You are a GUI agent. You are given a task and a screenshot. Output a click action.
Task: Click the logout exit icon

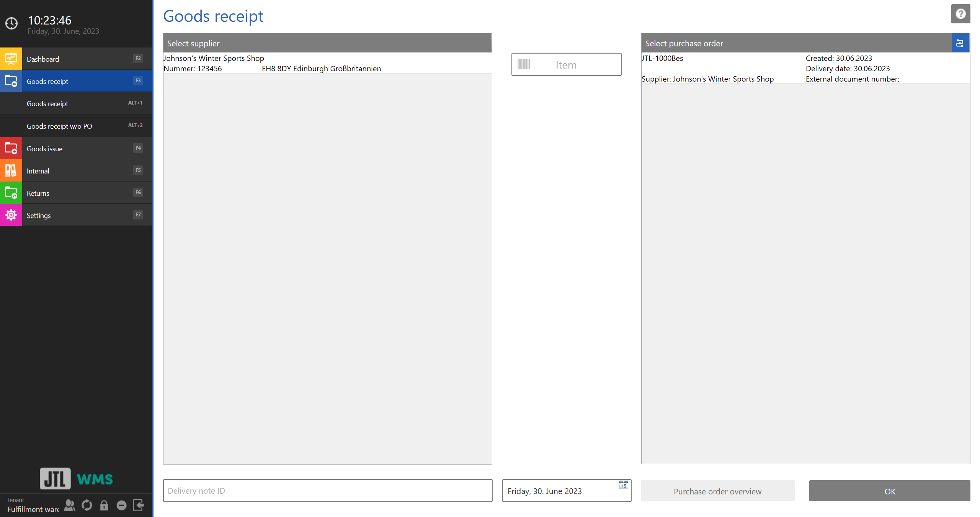pyautogui.click(x=138, y=506)
